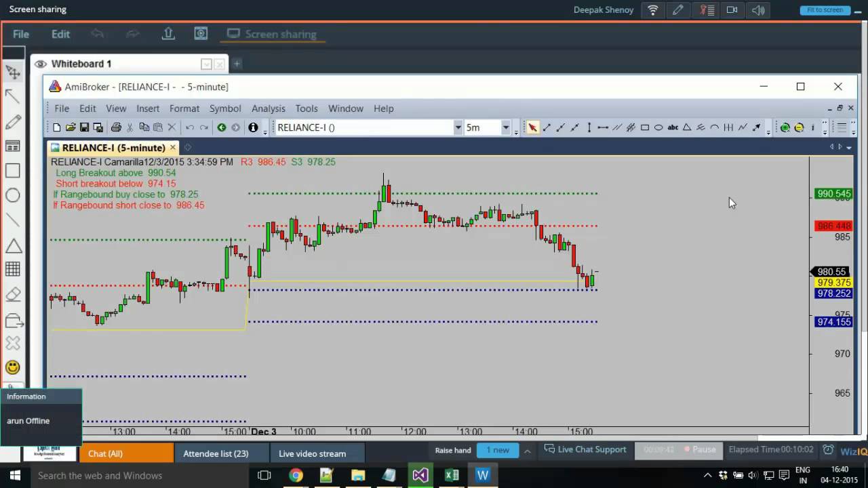868x488 pixels.
Task: Select the whiteboard move tool
Action: click(x=13, y=72)
